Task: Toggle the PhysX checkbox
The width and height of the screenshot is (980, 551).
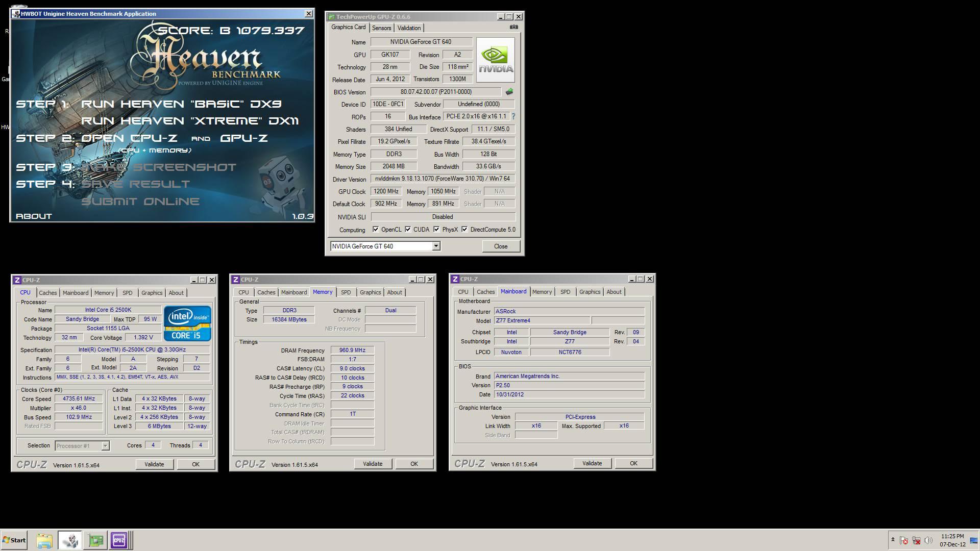Action: 436,230
